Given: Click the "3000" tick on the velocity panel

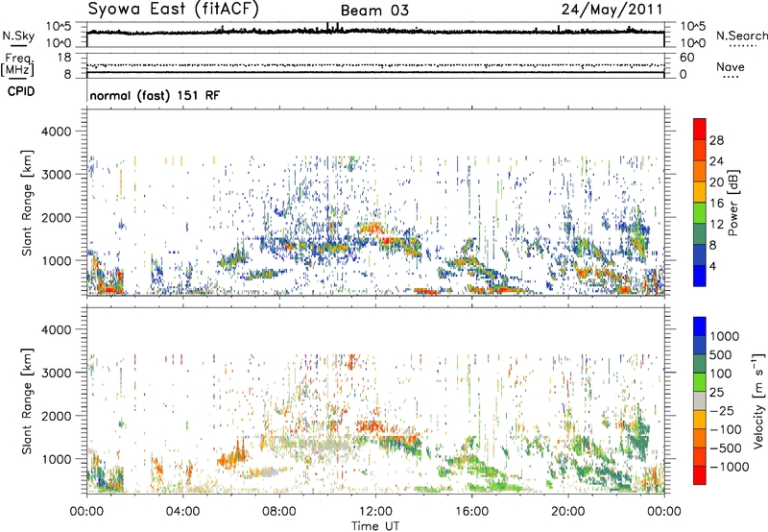Looking at the screenshot, I should (56, 373).
